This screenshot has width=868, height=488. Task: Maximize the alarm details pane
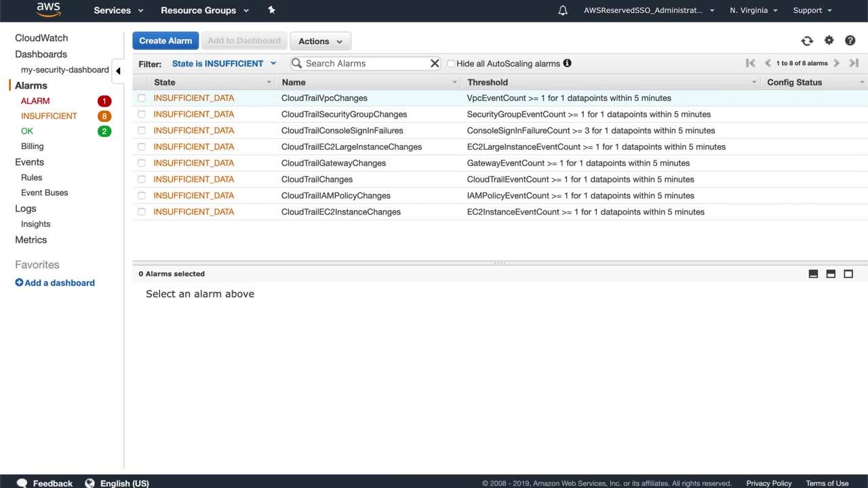tap(848, 274)
